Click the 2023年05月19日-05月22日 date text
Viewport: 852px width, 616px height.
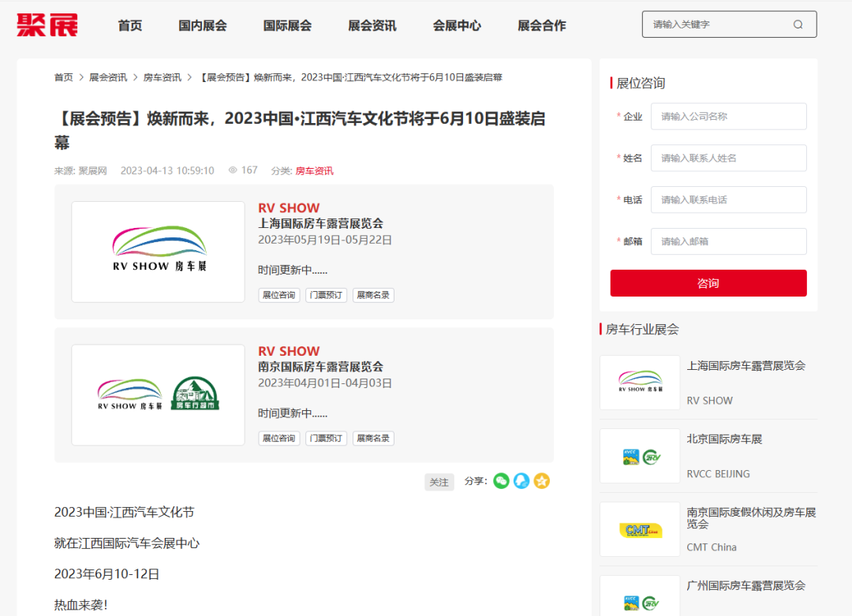(325, 240)
